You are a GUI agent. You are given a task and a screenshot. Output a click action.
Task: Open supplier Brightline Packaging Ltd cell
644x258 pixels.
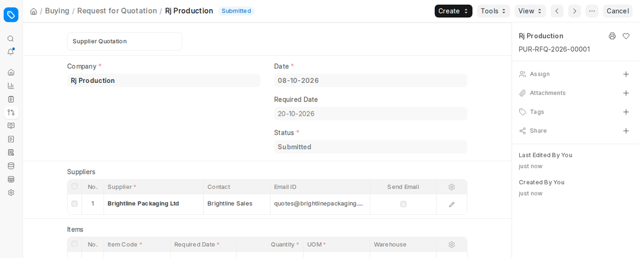[154, 204]
